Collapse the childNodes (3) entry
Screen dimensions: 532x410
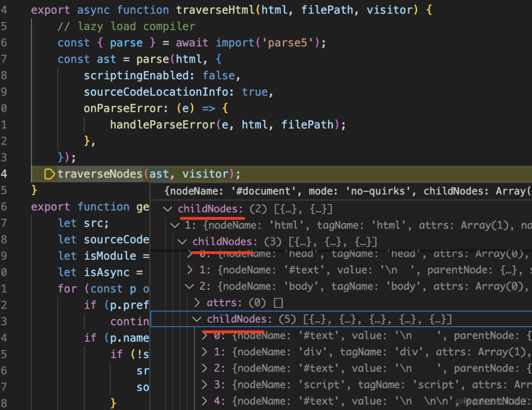click(182, 241)
